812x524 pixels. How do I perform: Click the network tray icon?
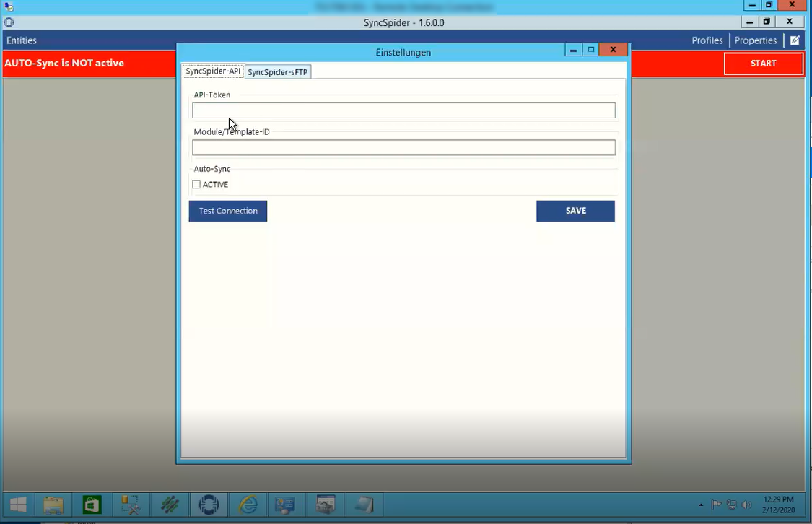click(x=731, y=505)
